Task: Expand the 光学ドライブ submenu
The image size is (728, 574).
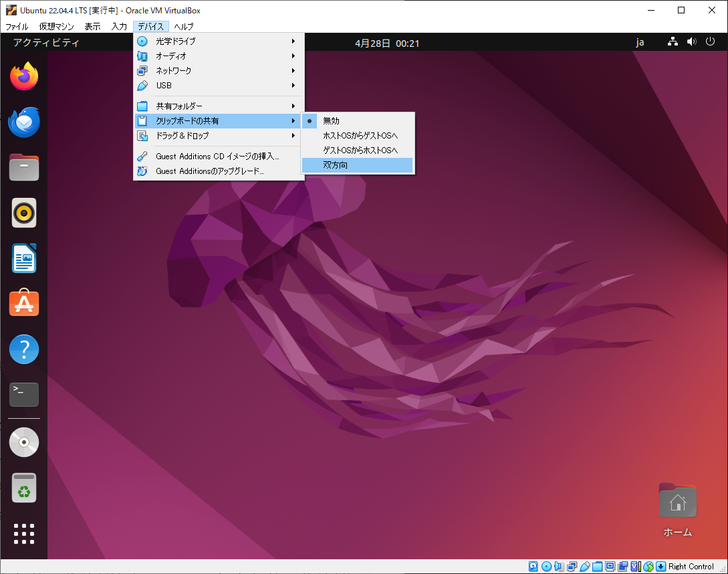Action: point(218,41)
